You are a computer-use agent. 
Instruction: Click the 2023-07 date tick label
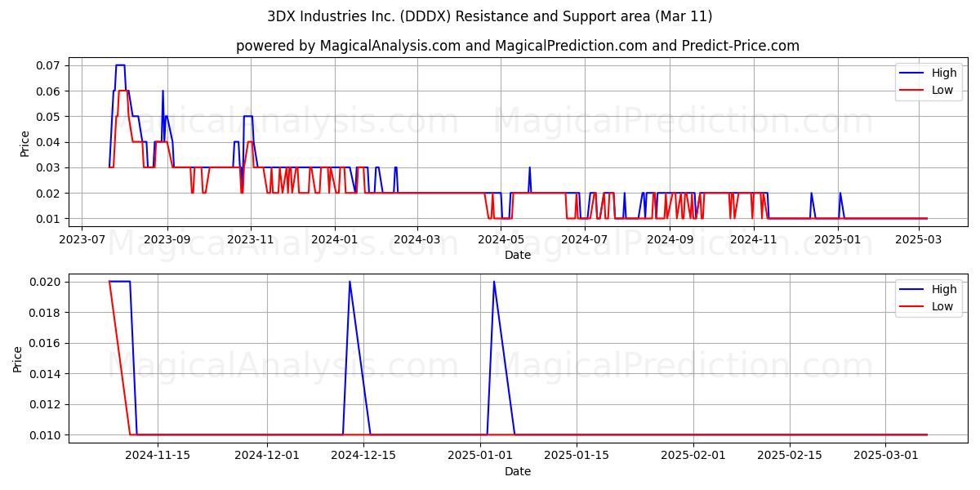(x=82, y=239)
